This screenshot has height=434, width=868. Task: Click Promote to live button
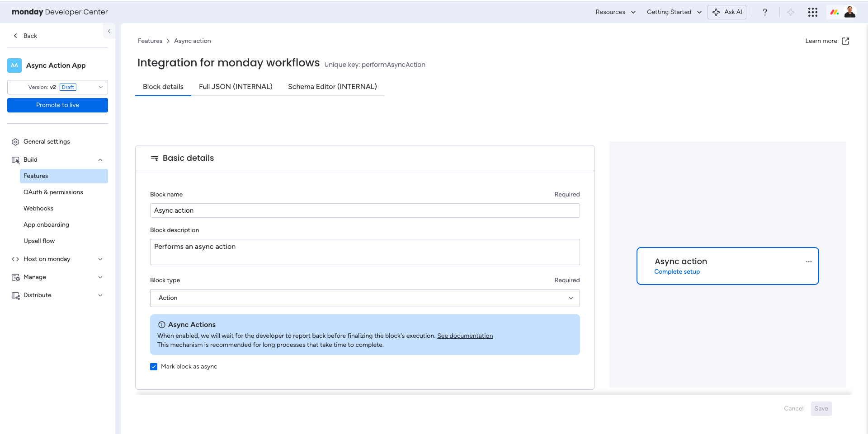[x=57, y=105]
